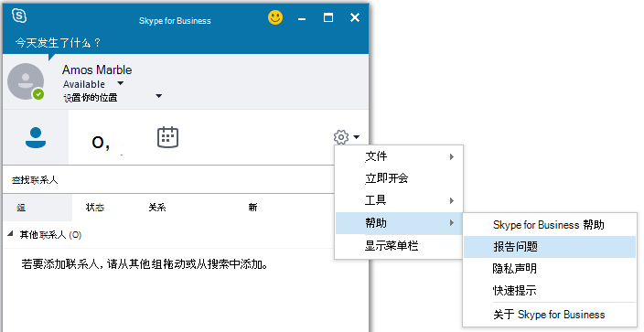Switch to the 关系 view tab
The height and width of the screenshot is (332, 644).
coord(157,207)
